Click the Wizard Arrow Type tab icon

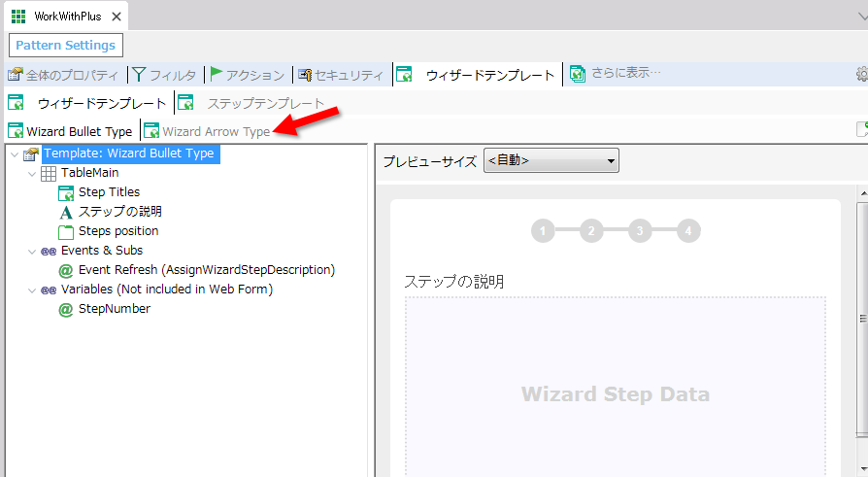tap(151, 131)
